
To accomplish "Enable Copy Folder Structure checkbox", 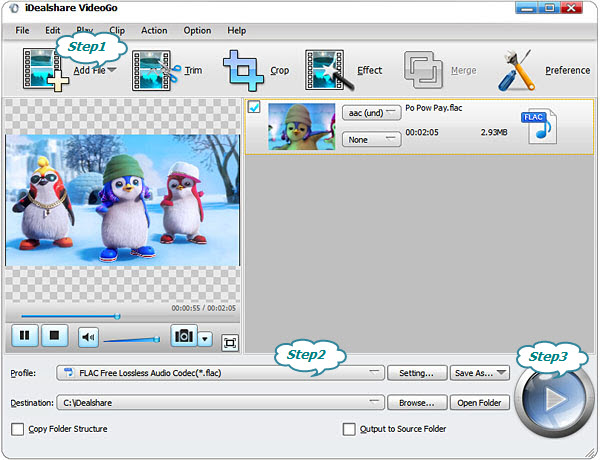I will tap(17, 429).
